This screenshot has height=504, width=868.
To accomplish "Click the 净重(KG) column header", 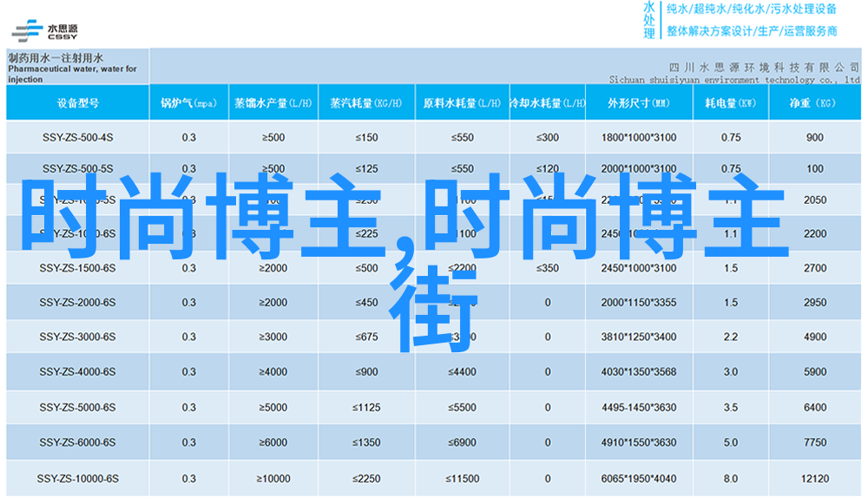I will pos(813,103).
